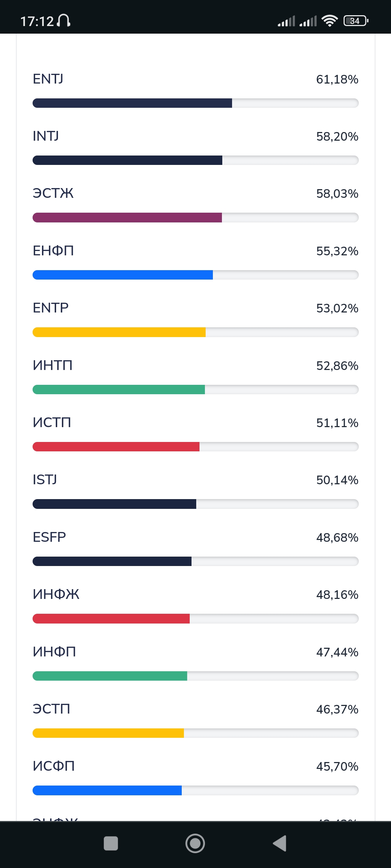Click the 51,11% value for ИСТП
This screenshot has height=868, width=391.
pyautogui.click(x=337, y=423)
